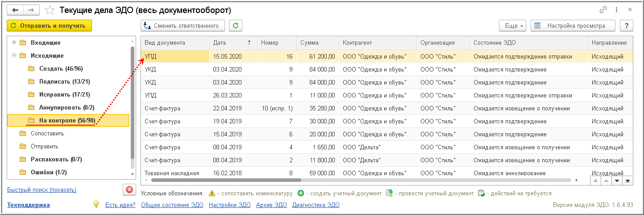Open the Техподдержка link
Image resolution: width=644 pixels, height=215 pixels.
pos(29,205)
